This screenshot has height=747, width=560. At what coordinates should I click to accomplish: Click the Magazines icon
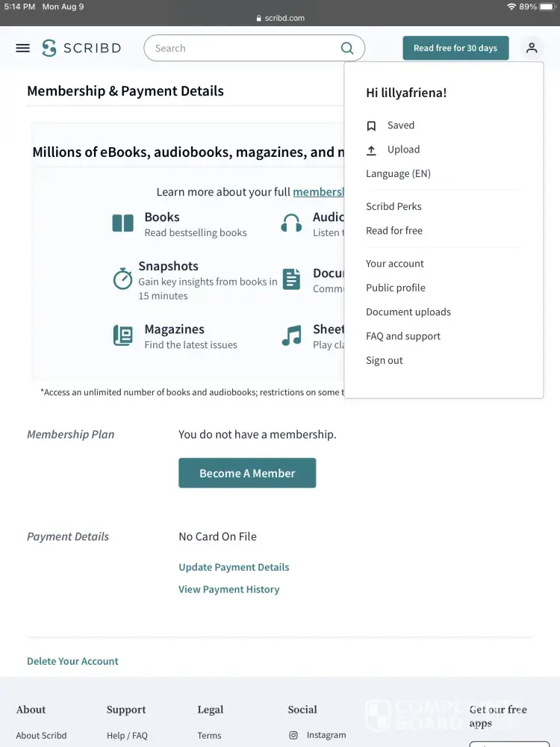point(122,335)
